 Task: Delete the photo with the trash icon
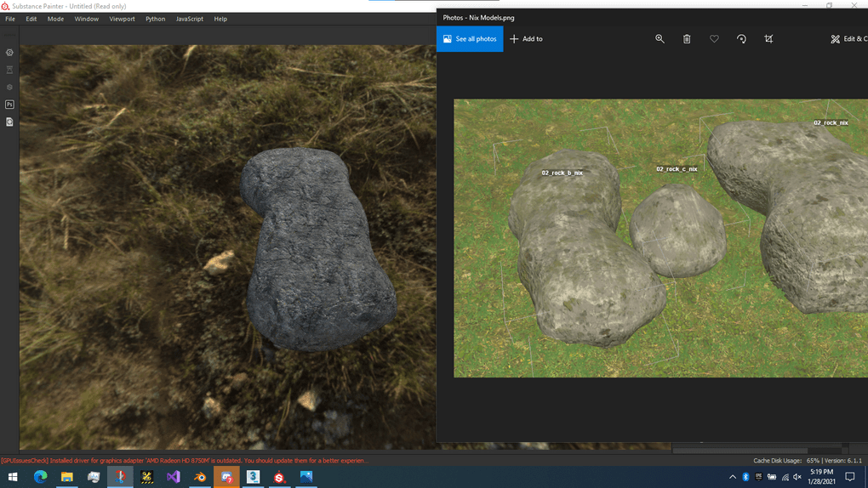click(687, 39)
